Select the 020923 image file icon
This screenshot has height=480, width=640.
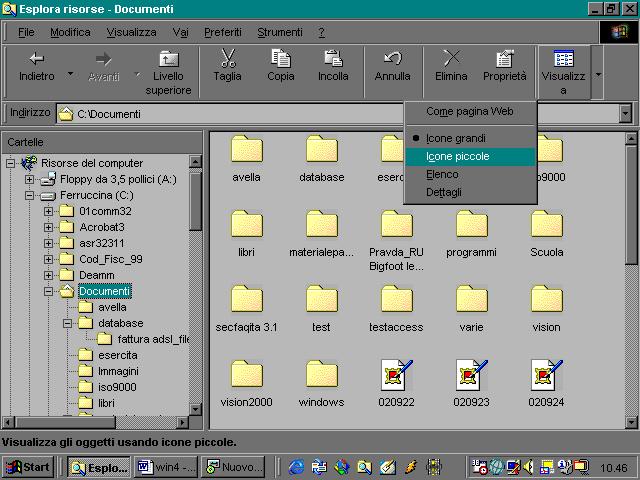(472, 375)
